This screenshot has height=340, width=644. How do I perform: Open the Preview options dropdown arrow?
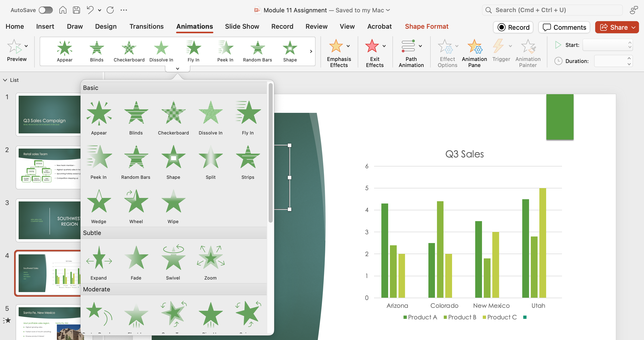[x=26, y=46]
